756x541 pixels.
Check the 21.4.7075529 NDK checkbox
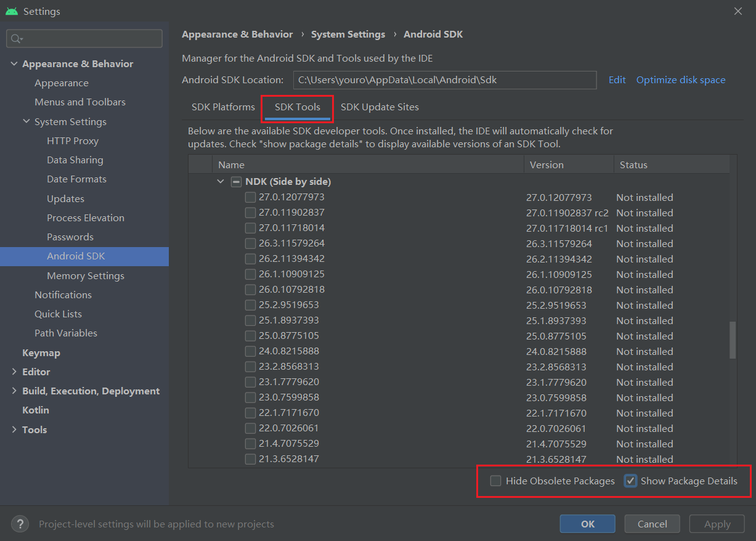coord(250,444)
